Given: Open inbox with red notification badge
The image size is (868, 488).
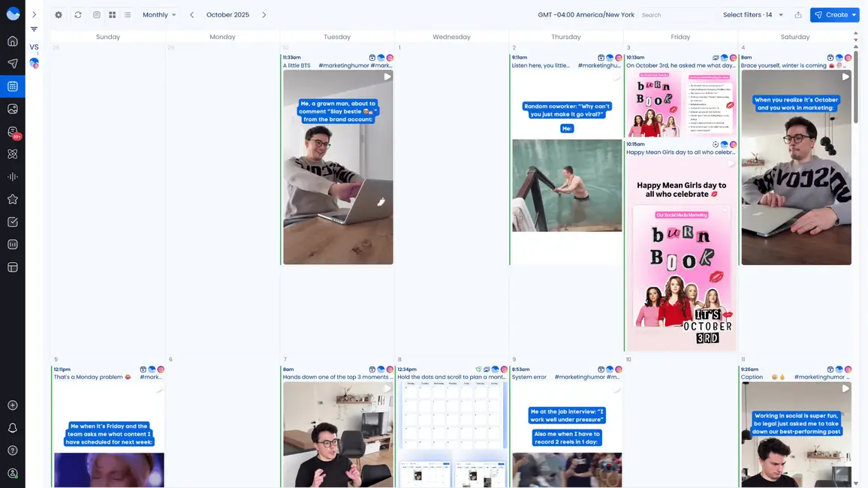Looking at the screenshot, I should pos(12,132).
